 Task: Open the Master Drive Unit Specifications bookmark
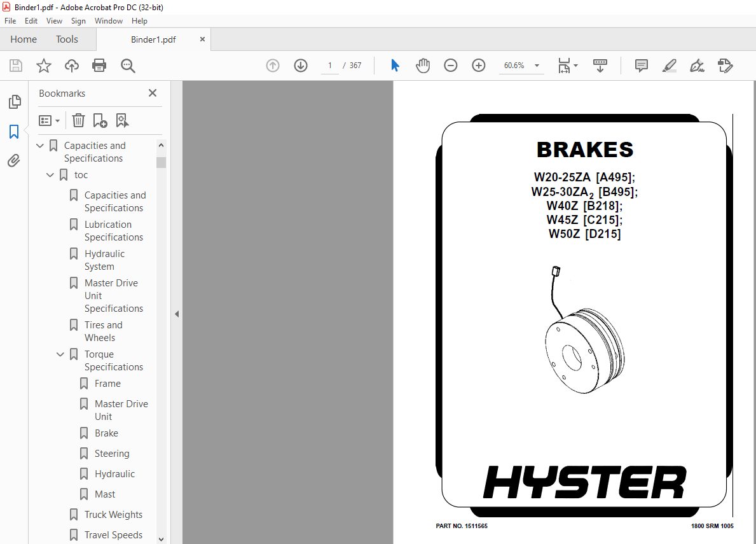[113, 296]
